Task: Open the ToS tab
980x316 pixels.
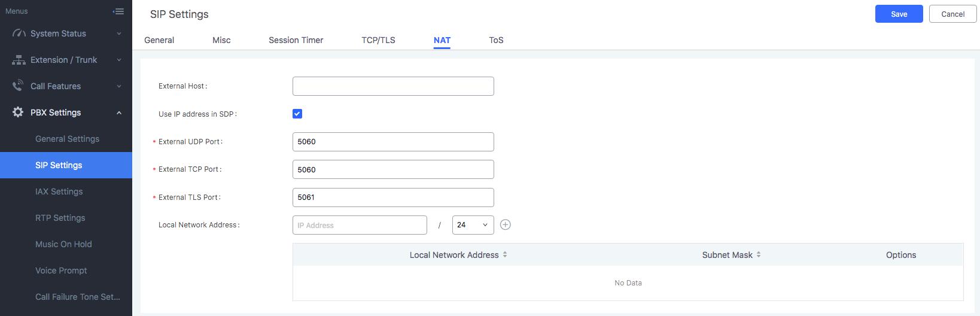Action: tap(496, 40)
